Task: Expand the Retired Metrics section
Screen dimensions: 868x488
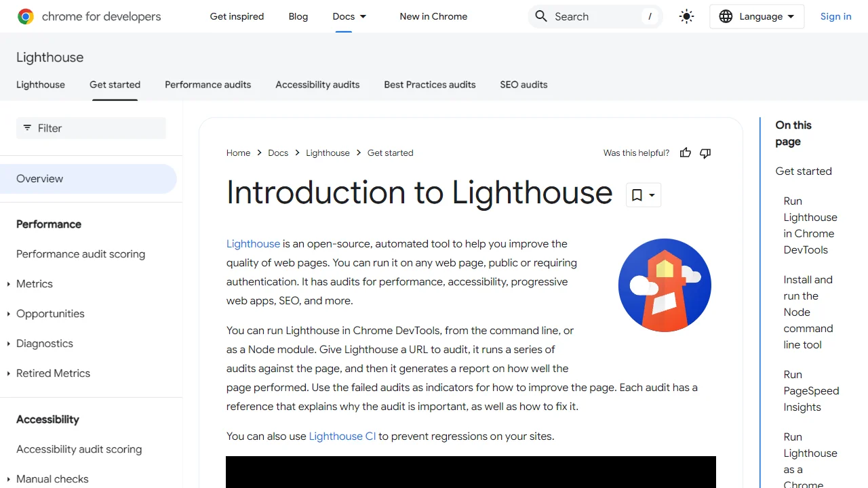Action: coord(9,373)
